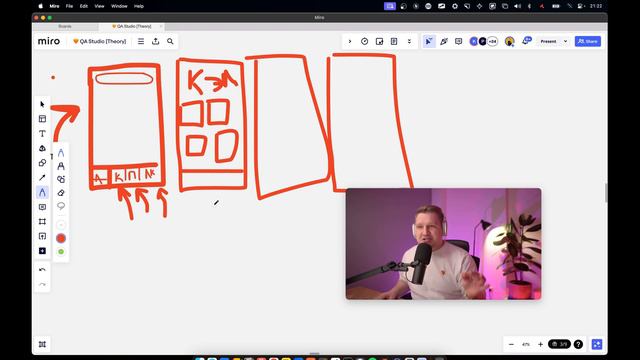The width and height of the screenshot is (640, 360).
Task: Go to the miro logo home
Action: pos(49,41)
